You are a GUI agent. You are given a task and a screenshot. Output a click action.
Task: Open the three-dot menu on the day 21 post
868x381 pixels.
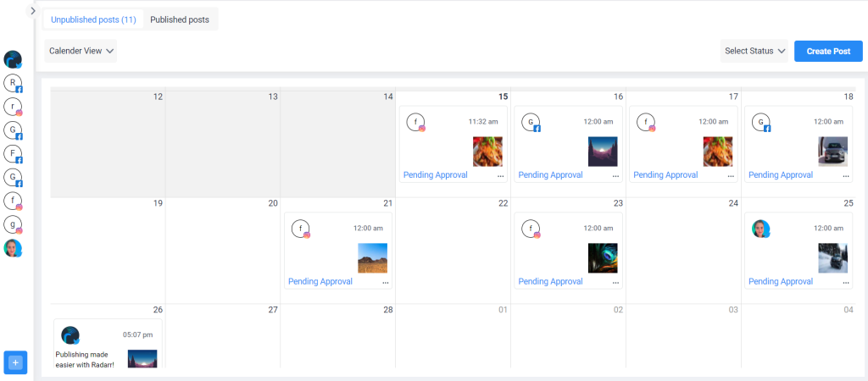(x=386, y=282)
